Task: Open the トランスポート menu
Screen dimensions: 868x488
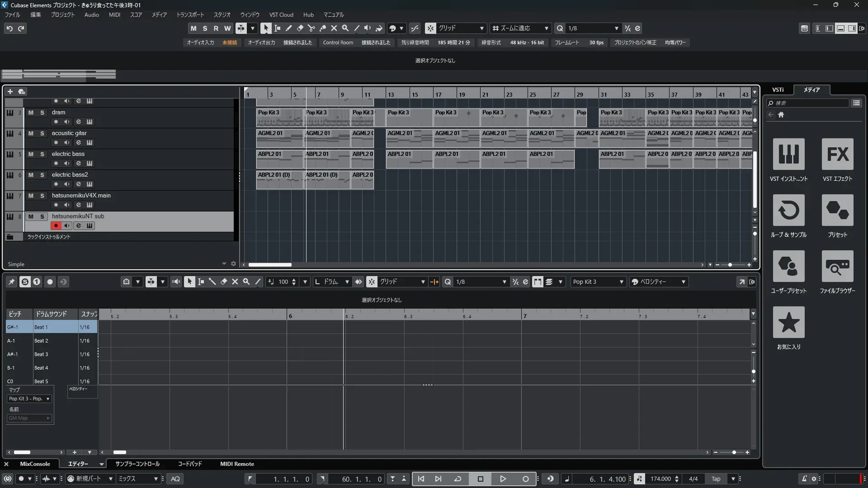Action: pos(190,14)
